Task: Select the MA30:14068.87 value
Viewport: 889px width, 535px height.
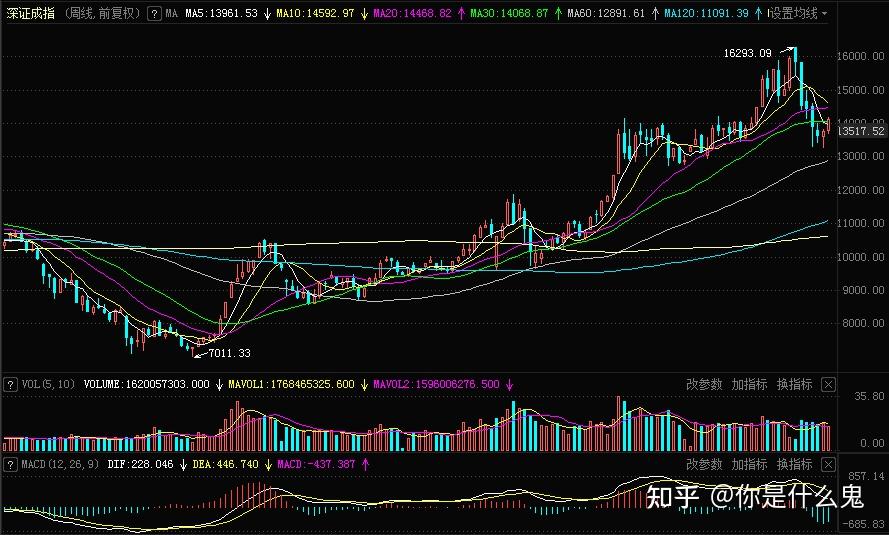Action: pyautogui.click(x=509, y=13)
